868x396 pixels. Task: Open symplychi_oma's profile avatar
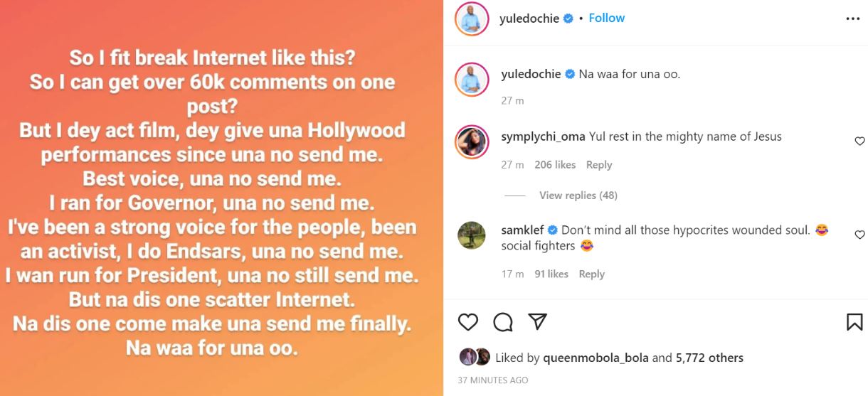click(471, 142)
